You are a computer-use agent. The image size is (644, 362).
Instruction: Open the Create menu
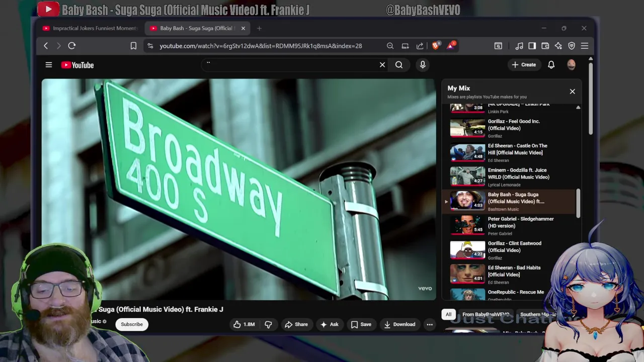[524, 65]
